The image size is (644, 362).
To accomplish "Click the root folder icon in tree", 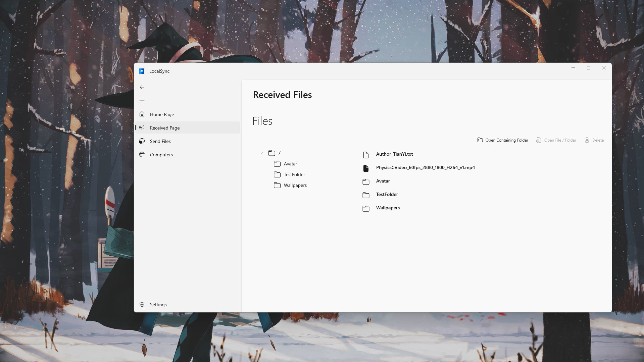I will (x=272, y=153).
